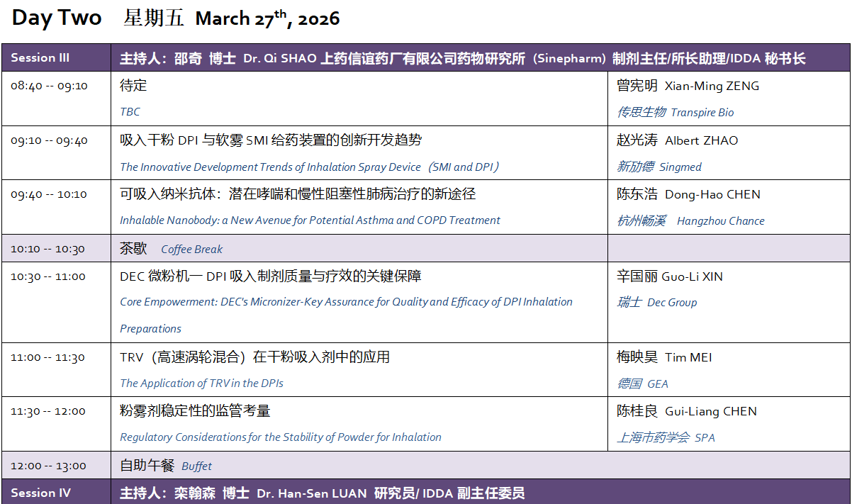
Task: Click host Dr. Han-Sen LUAN
Action: [x=310, y=493]
